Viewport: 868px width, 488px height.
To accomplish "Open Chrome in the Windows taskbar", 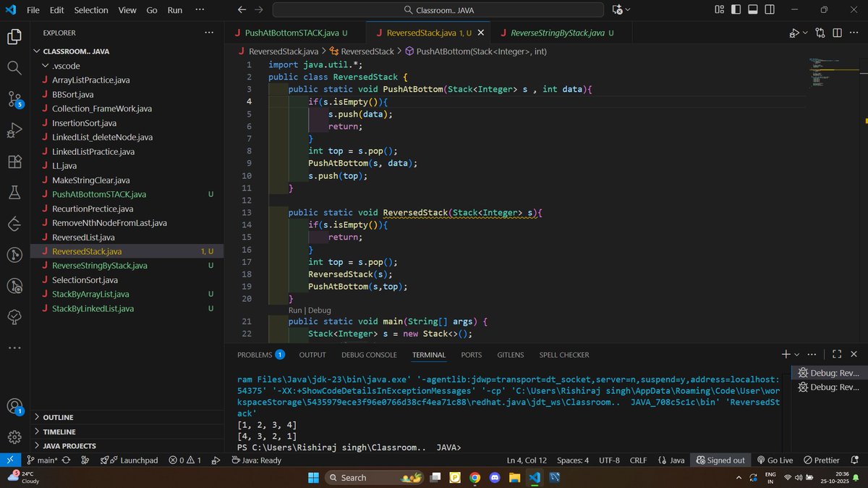I will coord(475,478).
